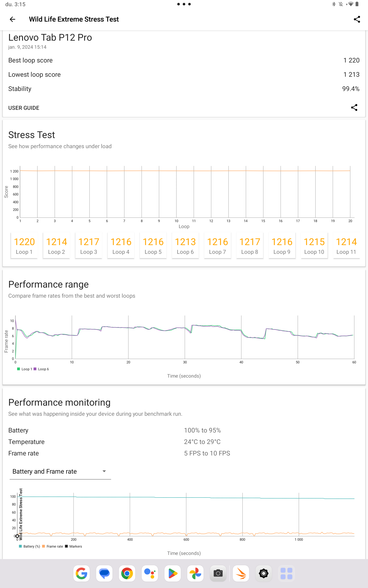Click the purple Loop 6 legend swatch
Image resolution: width=368 pixels, height=588 pixels.
point(35,369)
